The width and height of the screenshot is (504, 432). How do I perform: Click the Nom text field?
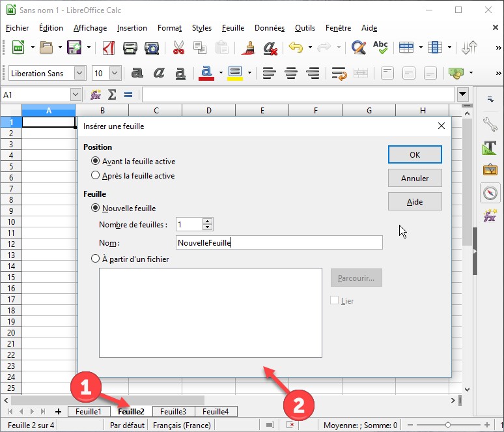[x=279, y=242]
